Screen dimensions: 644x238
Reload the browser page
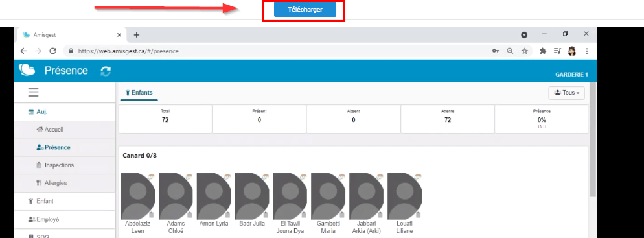(x=52, y=51)
